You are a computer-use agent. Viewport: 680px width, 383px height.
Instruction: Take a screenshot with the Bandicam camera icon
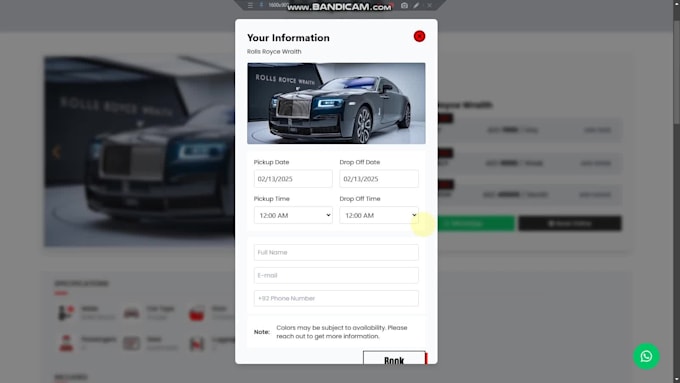coord(404,5)
